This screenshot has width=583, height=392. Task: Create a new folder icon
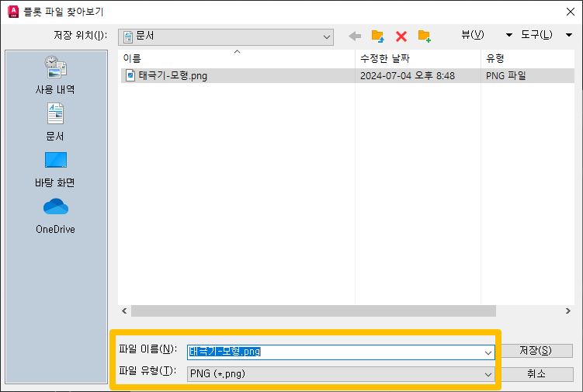pyautogui.click(x=424, y=36)
